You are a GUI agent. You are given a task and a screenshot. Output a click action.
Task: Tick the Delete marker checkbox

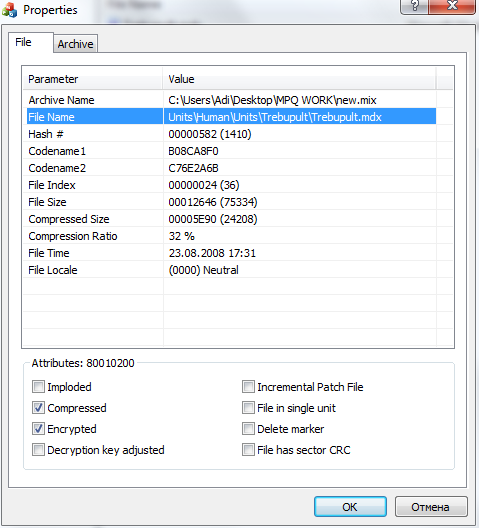[248, 429]
